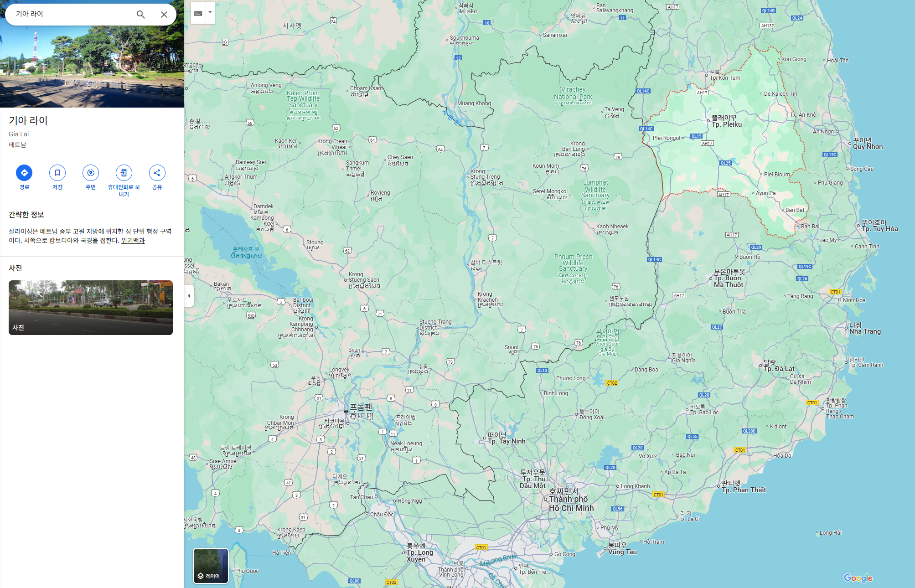915x588 pixels.
Task: Open the 사진 photo thumbnail
Action: pyautogui.click(x=91, y=308)
